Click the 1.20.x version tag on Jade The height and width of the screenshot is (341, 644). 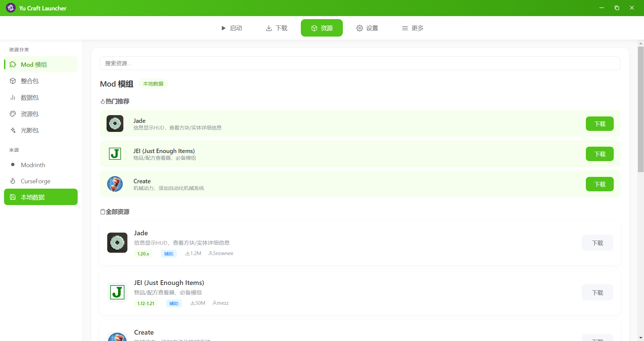pyautogui.click(x=143, y=254)
